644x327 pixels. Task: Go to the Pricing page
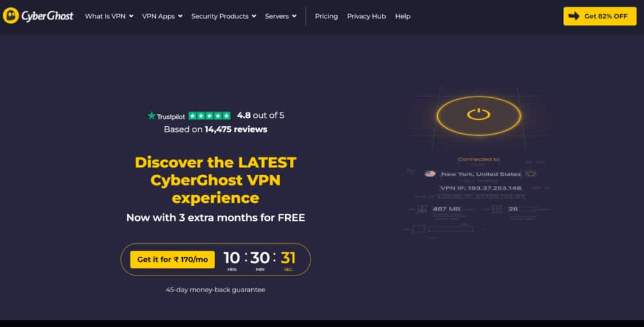tap(326, 16)
